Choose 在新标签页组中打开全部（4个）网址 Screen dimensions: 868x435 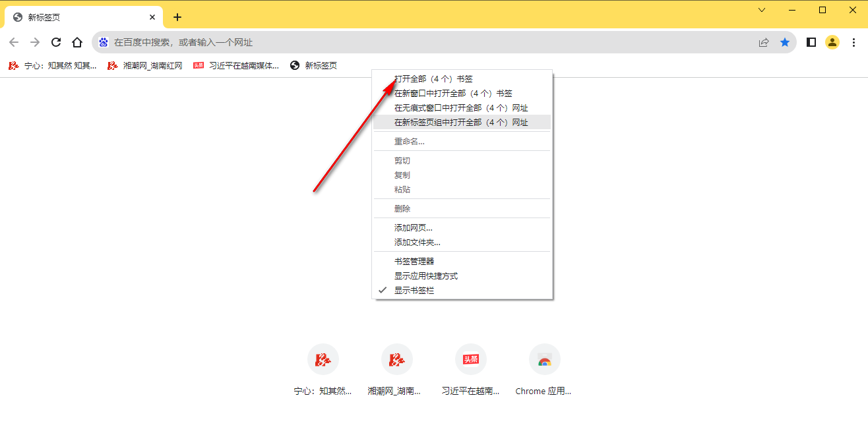462,122
